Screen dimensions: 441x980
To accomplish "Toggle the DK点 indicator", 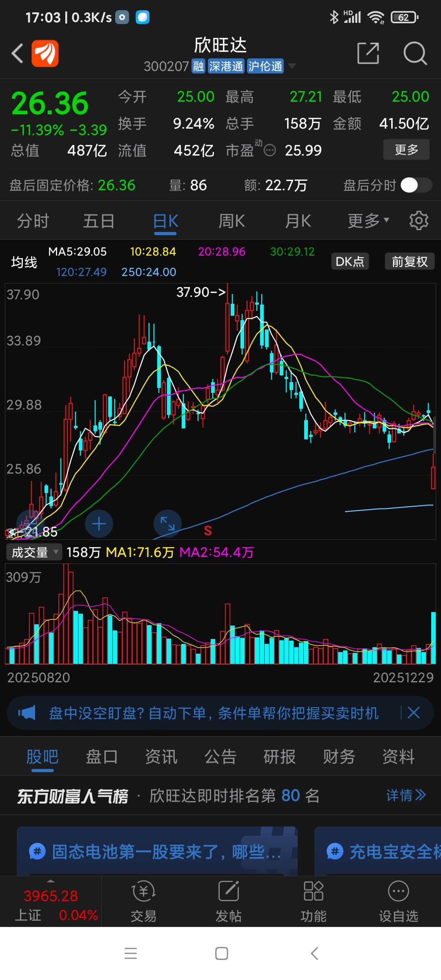I will 350,261.
